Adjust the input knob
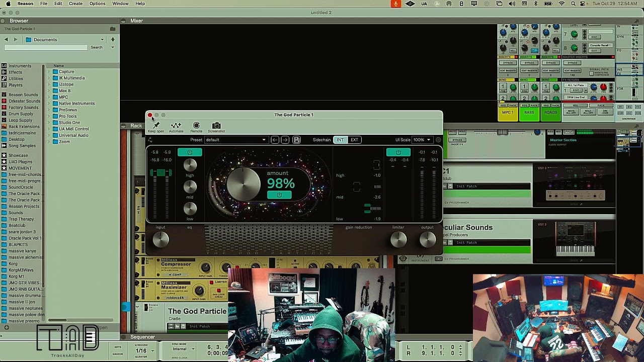Image resolution: width=644 pixels, height=362 pixels. click(x=160, y=240)
